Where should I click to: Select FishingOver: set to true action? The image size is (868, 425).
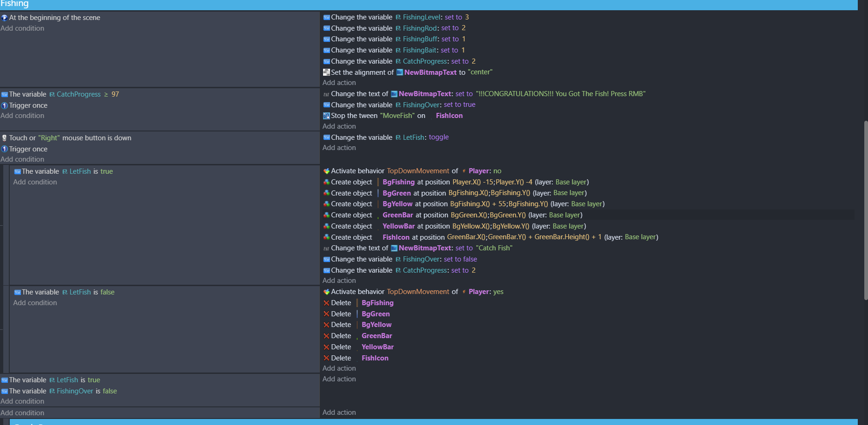pos(399,105)
